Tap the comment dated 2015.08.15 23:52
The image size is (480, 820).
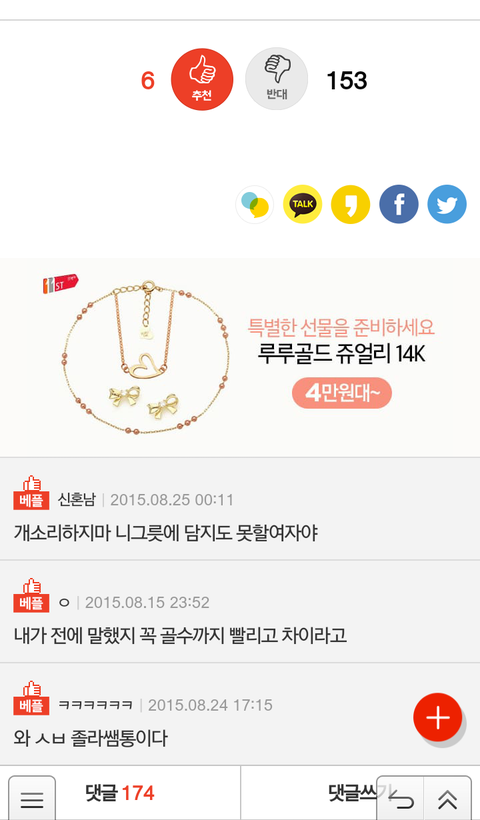pyautogui.click(x=240, y=611)
